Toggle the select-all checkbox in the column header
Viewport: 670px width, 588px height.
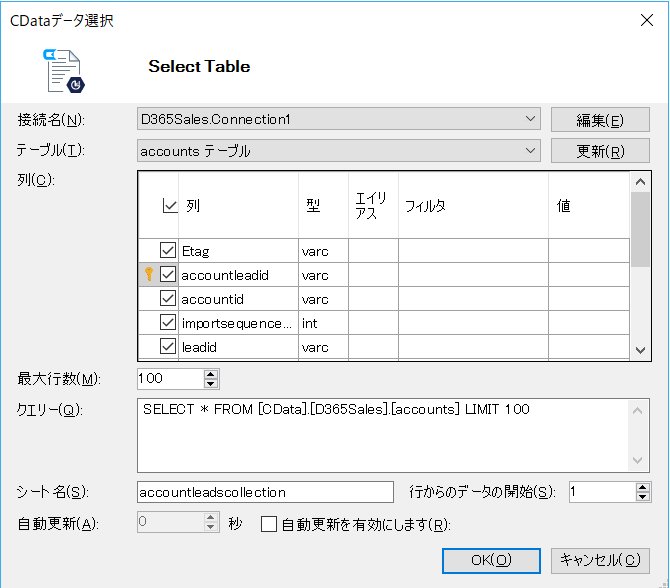(x=170, y=206)
